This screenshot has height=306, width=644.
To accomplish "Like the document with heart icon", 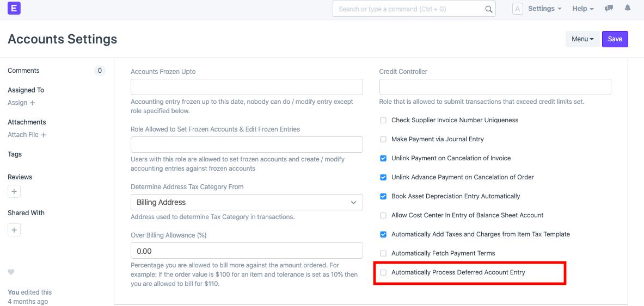I will point(11,272).
